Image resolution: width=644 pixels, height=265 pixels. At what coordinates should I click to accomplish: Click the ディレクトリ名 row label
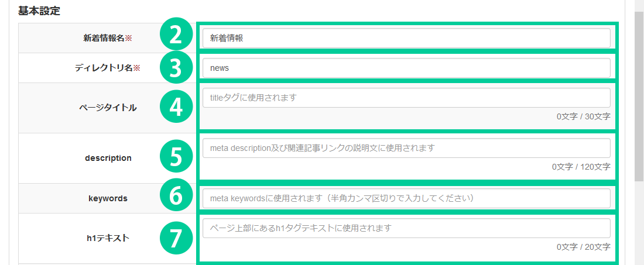coord(108,68)
